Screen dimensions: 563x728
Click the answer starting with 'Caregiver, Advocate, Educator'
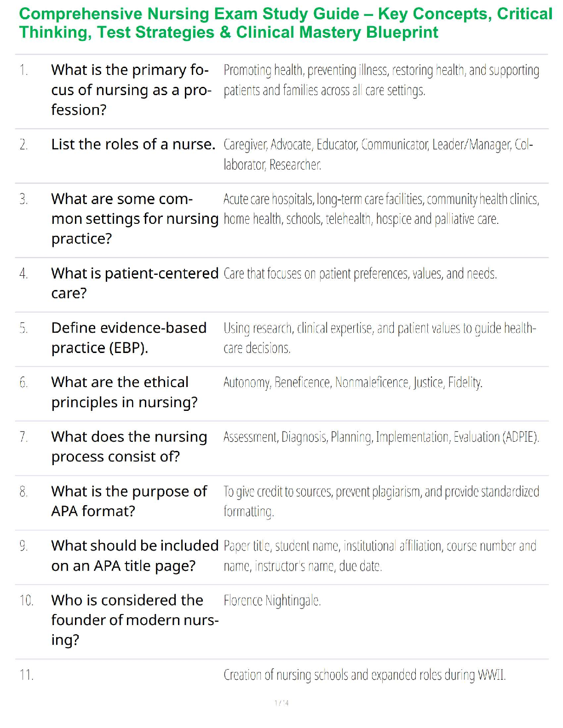(x=378, y=154)
